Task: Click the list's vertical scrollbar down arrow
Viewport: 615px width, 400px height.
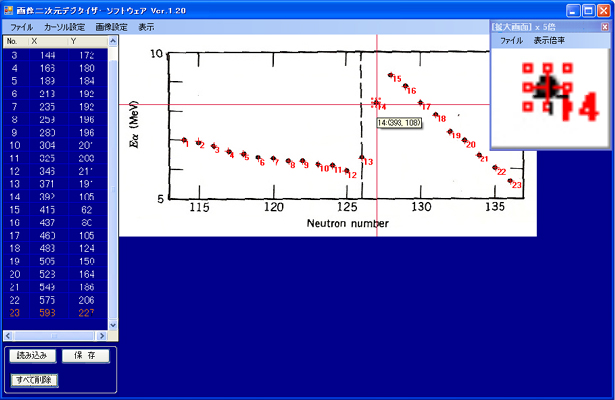Action: pyautogui.click(x=113, y=325)
